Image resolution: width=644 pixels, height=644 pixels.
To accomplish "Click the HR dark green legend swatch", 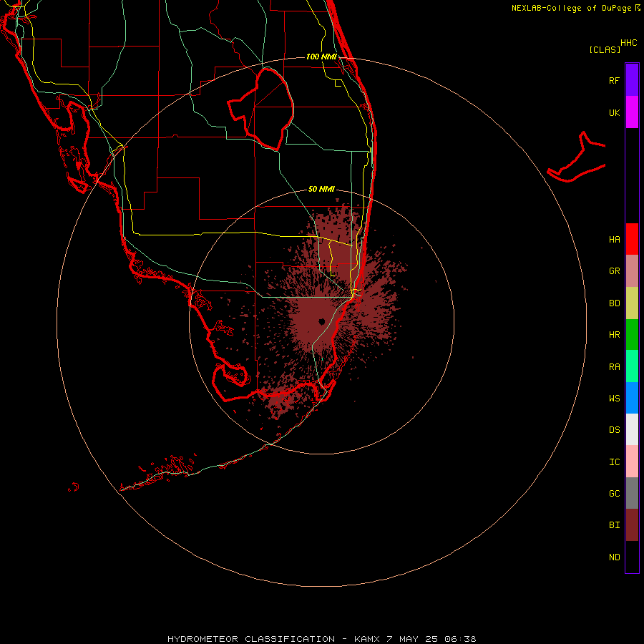I will tap(632, 335).
